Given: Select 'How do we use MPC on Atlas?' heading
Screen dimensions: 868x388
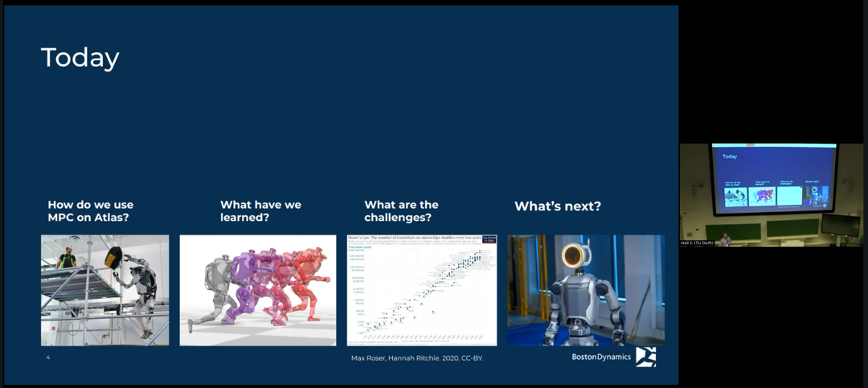Looking at the screenshot, I should [x=91, y=211].
